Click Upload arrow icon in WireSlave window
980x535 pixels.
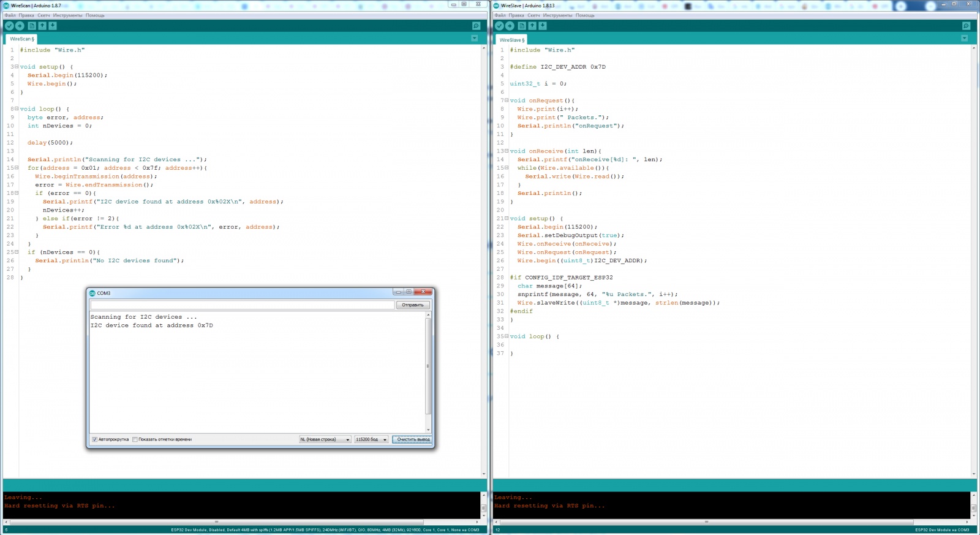tap(510, 26)
